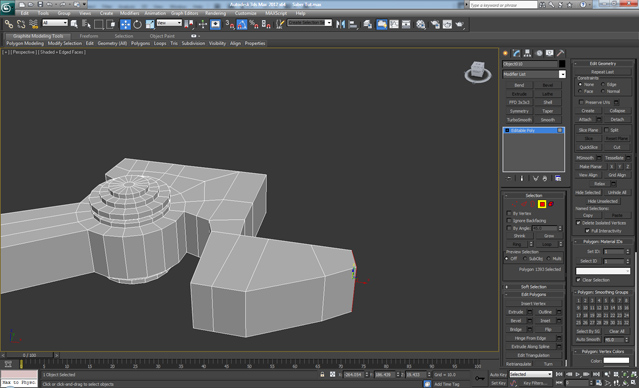639x388 pixels.
Task: Toggle Pin Stack icon below modifier stack
Action: 509,179
